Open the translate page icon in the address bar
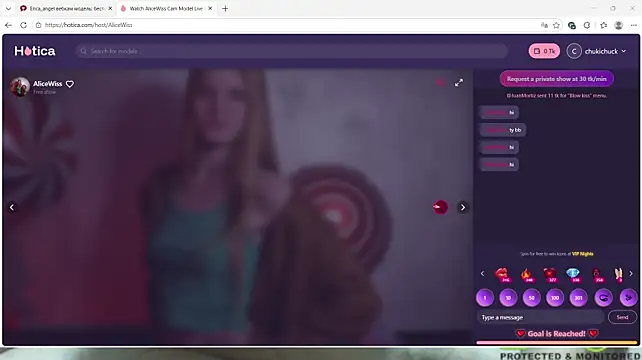642x360 pixels. 544,25
